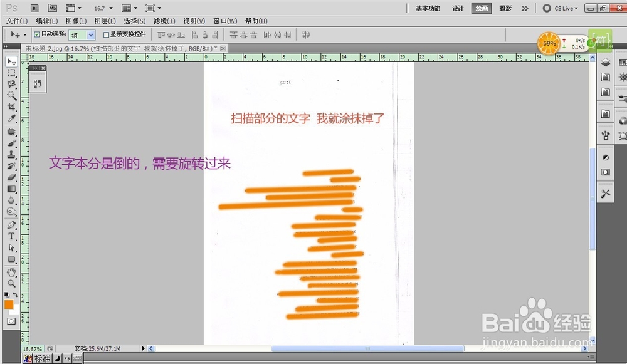
Task: Click the 16.67% zoom field in status bar
Action: pos(33,349)
